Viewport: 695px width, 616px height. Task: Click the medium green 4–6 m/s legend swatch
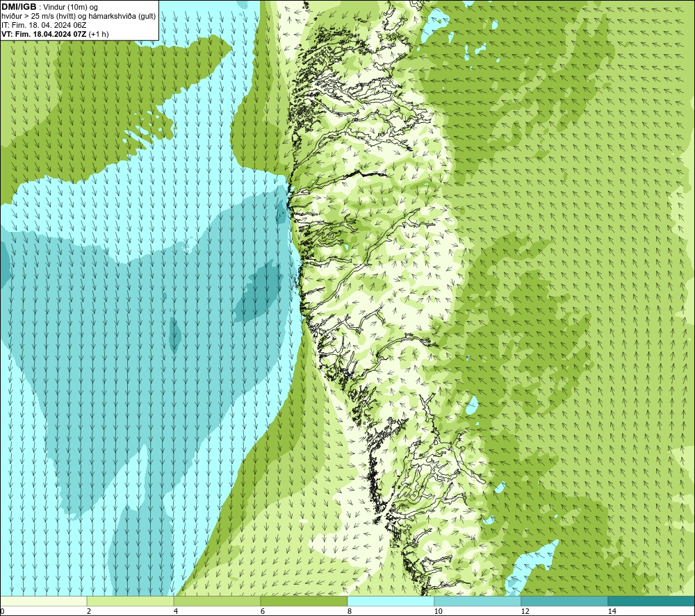coord(217,601)
